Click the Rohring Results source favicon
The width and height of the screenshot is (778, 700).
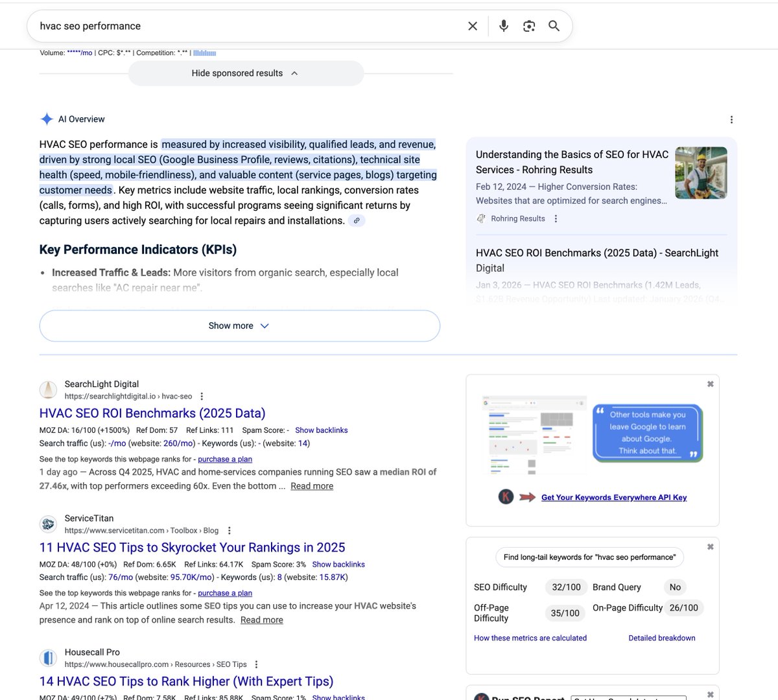pos(481,218)
